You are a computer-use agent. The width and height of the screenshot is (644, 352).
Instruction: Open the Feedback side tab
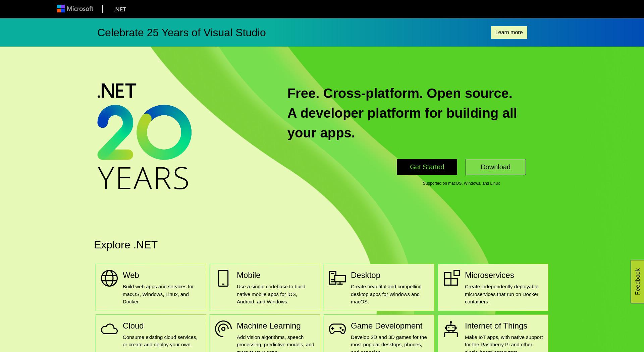tap(637, 282)
